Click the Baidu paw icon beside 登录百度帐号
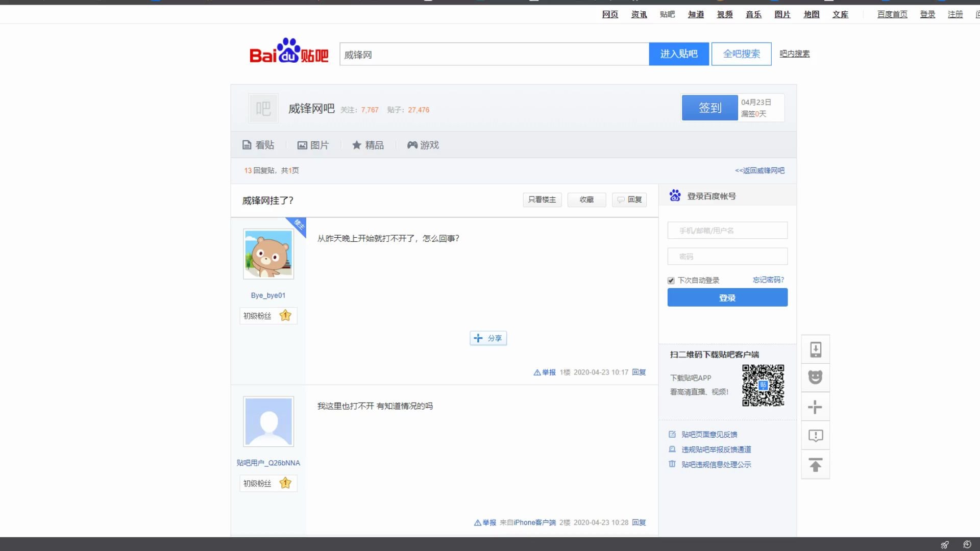The image size is (980, 551). point(675,195)
